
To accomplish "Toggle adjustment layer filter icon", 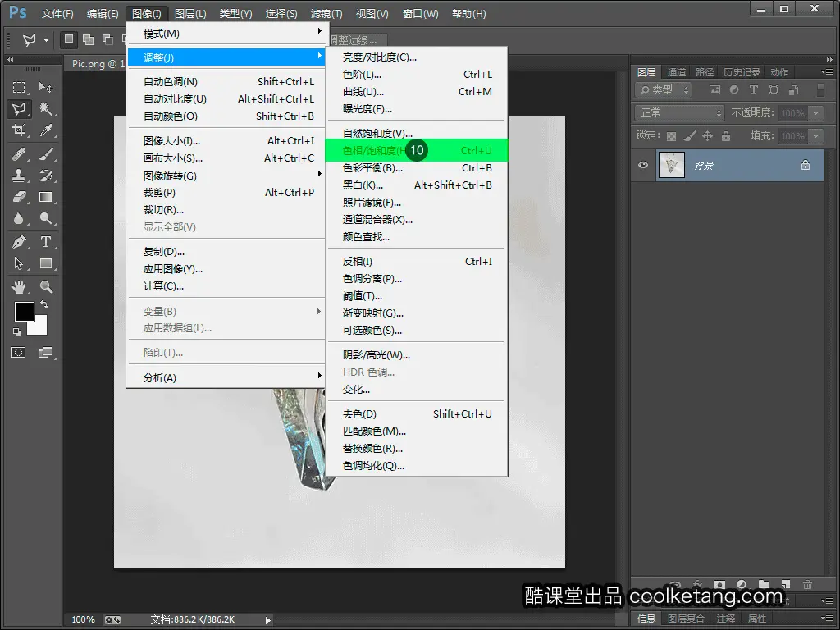I will click(x=734, y=90).
